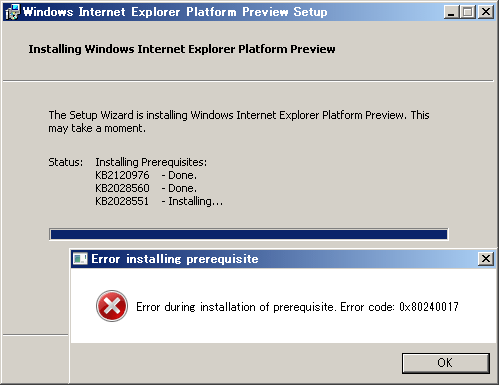This screenshot has width=499, height=385.
Task: Click the KB2028551 Installing status line
Action: (159, 201)
